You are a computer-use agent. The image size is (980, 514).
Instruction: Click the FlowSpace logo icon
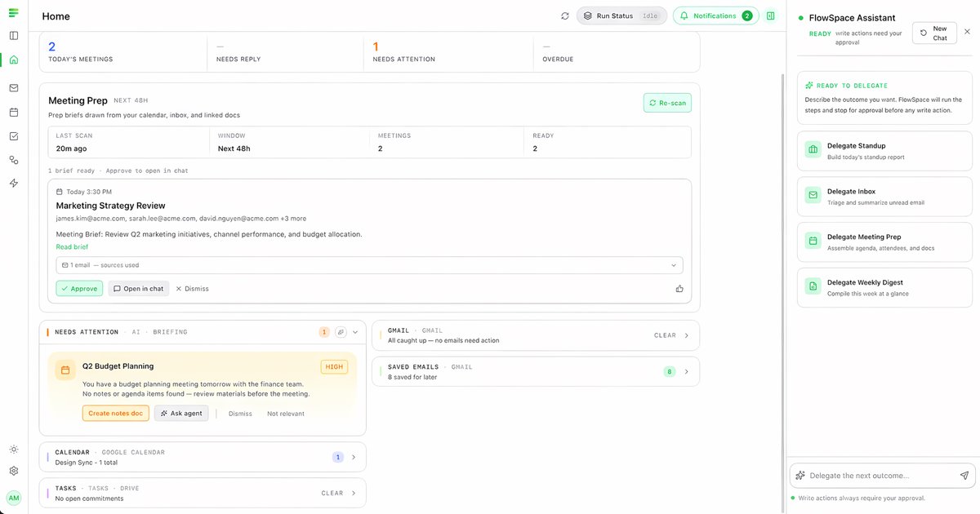[x=14, y=12]
